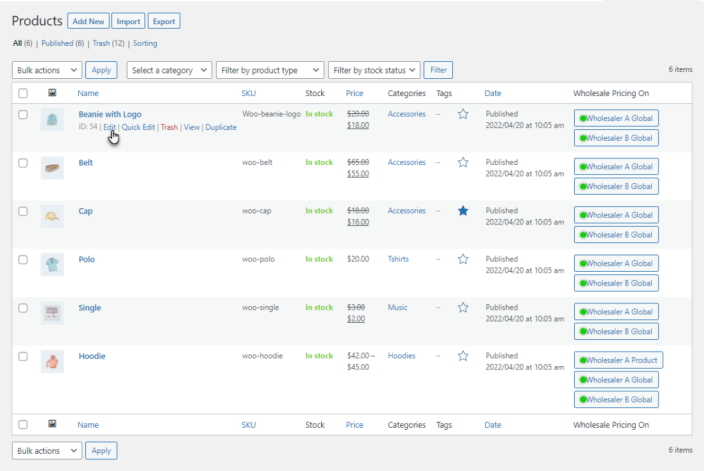The image size is (704, 471).
Task: Toggle featured star for Polo product
Action: pos(463,260)
